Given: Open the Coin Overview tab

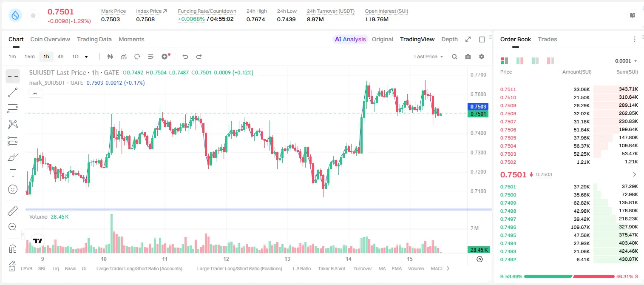Looking at the screenshot, I should (50, 39).
